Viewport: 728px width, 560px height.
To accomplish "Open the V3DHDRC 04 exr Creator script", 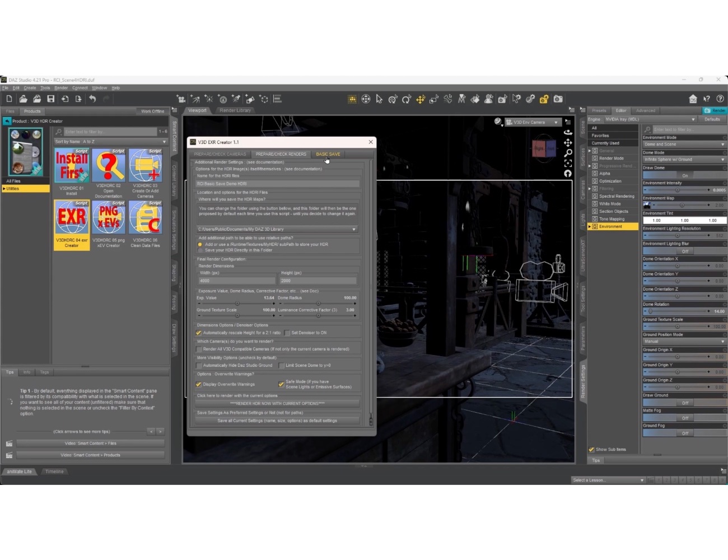I will tap(72, 217).
